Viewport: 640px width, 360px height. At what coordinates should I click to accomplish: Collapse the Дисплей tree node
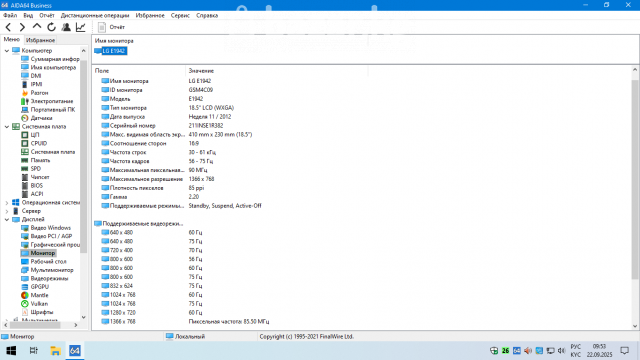(7, 220)
